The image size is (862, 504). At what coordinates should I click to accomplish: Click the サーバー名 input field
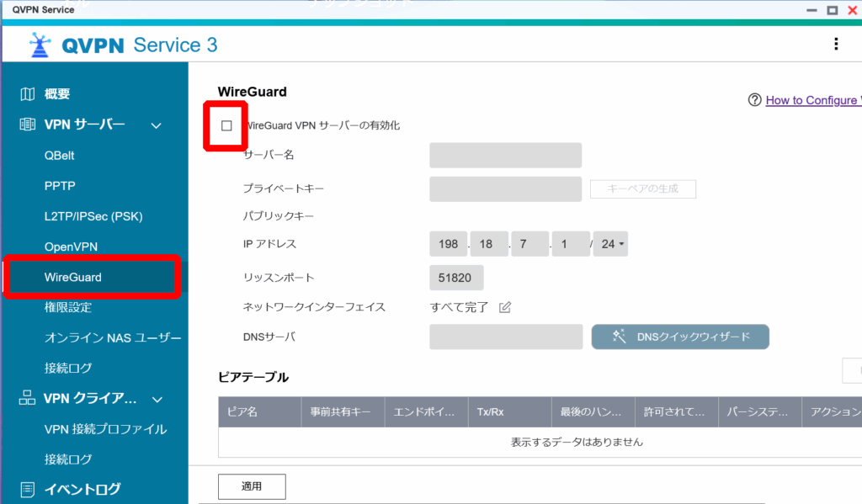pyautogui.click(x=505, y=156)
